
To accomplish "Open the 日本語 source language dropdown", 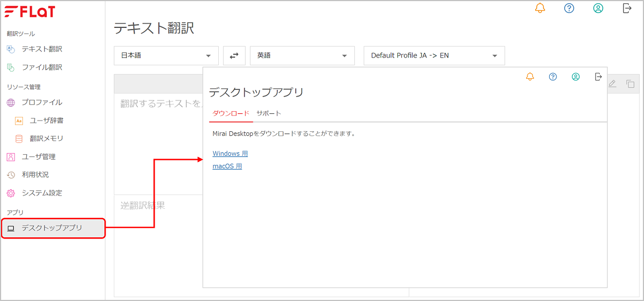I will pyautogui.click(x=166, y=55).
